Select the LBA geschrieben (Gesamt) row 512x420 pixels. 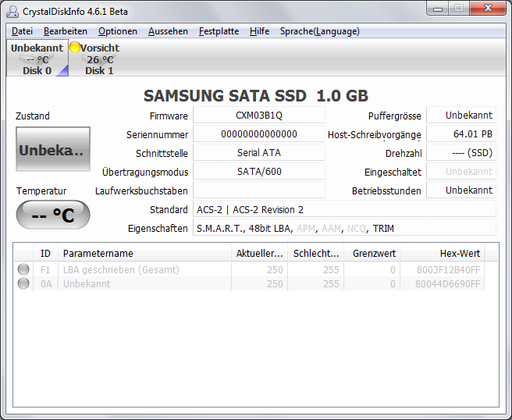pyautogui.click(x=249, y=270)
